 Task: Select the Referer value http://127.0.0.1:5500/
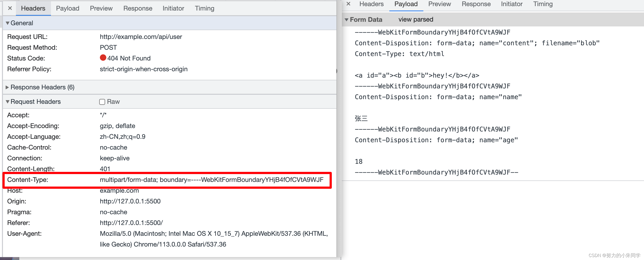coord(131,223)
